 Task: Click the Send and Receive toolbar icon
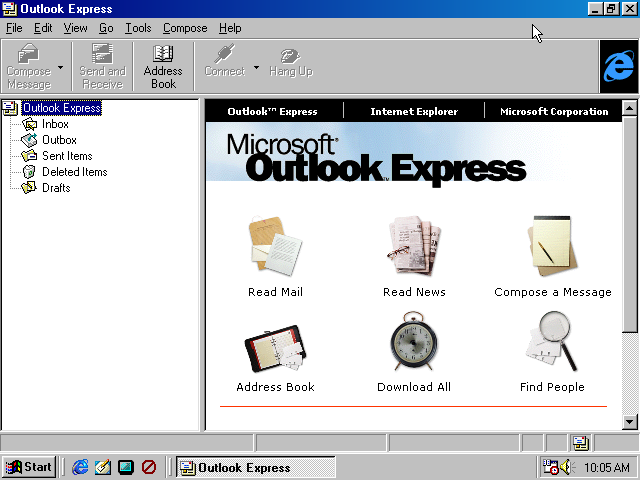pyautogui.click(x=102, y=67)
